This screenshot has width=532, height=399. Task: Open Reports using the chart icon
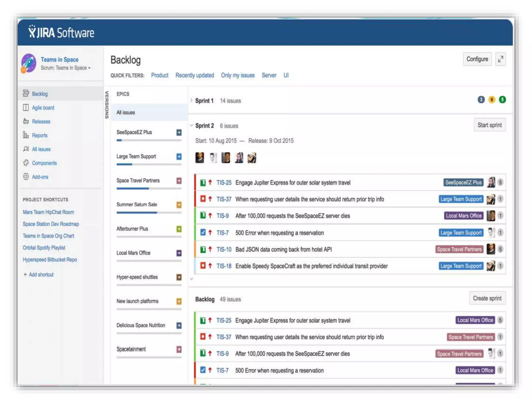click(26, 135)
